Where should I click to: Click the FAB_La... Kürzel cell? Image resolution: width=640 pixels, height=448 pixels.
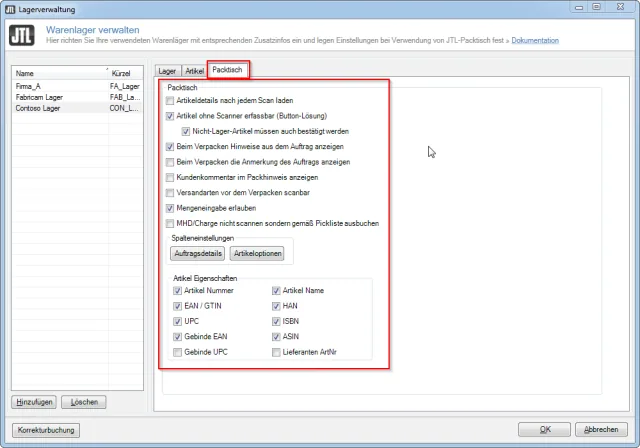point(125,97)
